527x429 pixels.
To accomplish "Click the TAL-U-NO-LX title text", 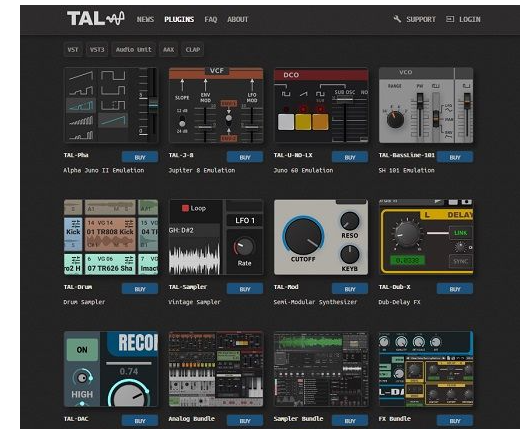I will 293,155.
